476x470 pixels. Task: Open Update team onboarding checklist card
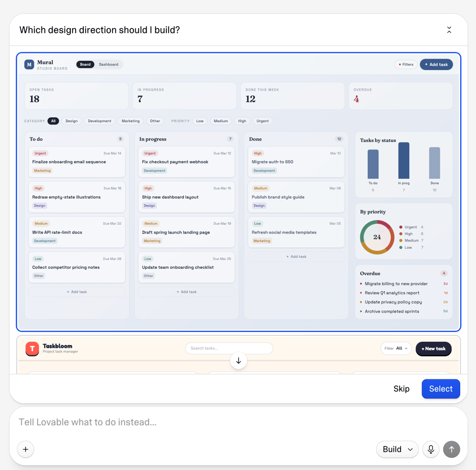pyautogui.click(x=186, y=268)
